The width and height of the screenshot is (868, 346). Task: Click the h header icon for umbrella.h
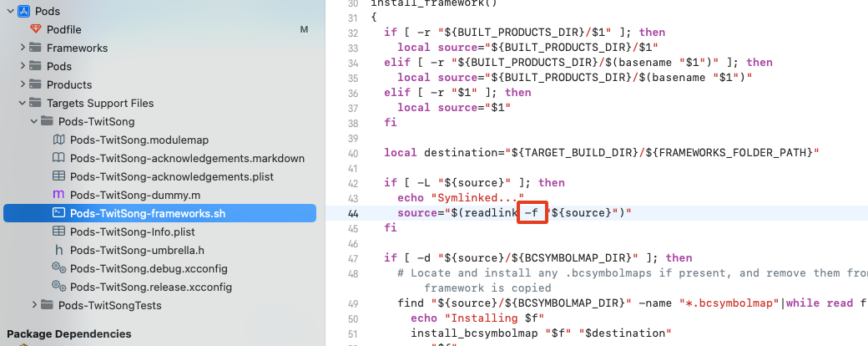pyautogui.click(x=58, y=250)
